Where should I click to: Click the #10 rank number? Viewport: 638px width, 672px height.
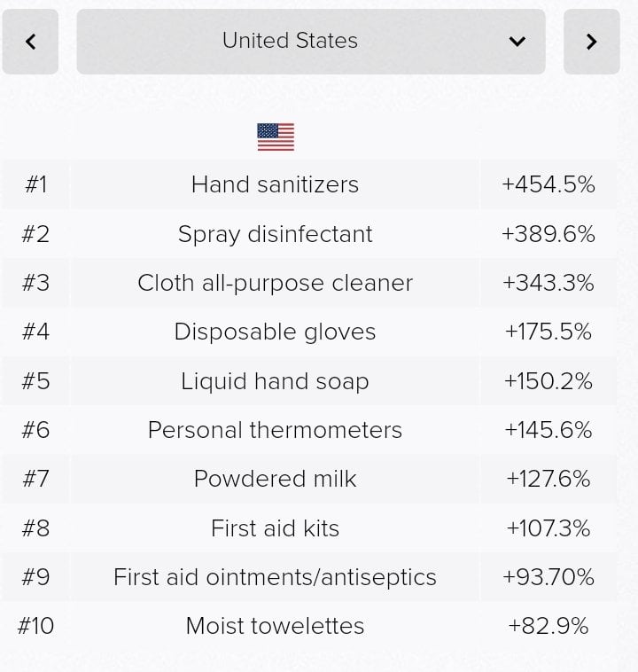[x=35, y=626]
